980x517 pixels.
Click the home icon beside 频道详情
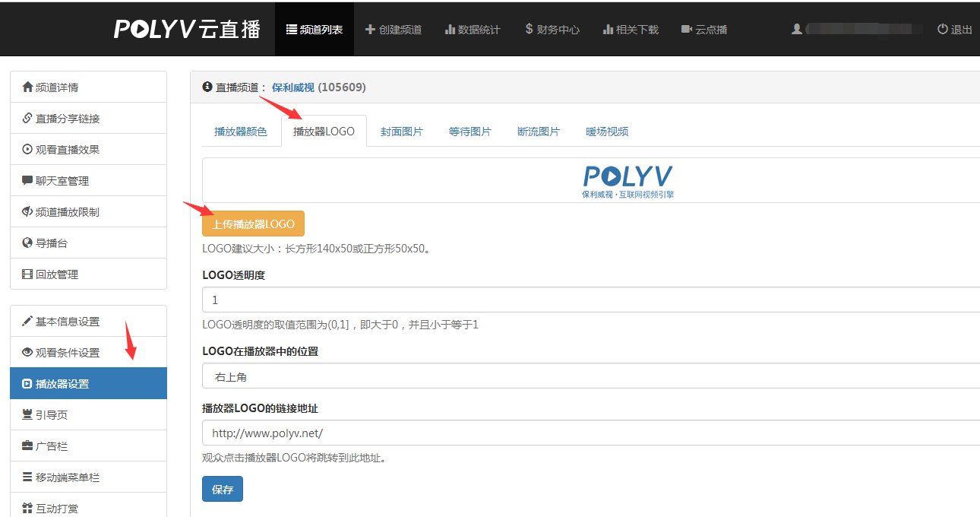click(x=27, y=87)
